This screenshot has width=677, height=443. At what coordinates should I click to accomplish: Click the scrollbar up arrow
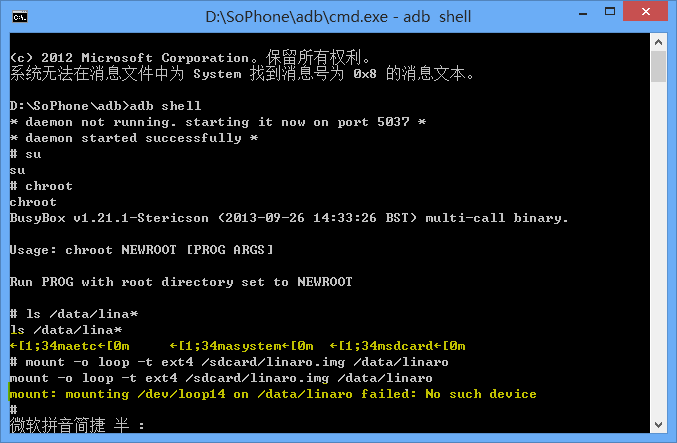pyautogui.click(x=658, y=42)
